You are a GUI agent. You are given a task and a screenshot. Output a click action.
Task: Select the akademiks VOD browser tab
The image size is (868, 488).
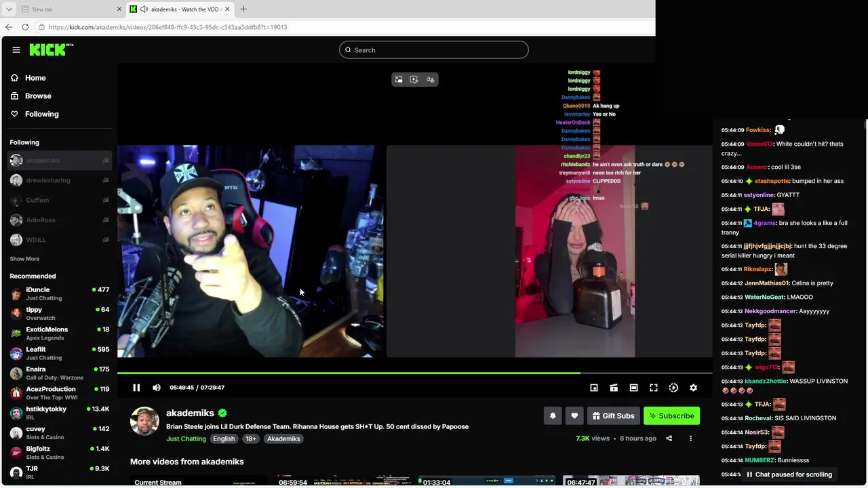(180, 9)
